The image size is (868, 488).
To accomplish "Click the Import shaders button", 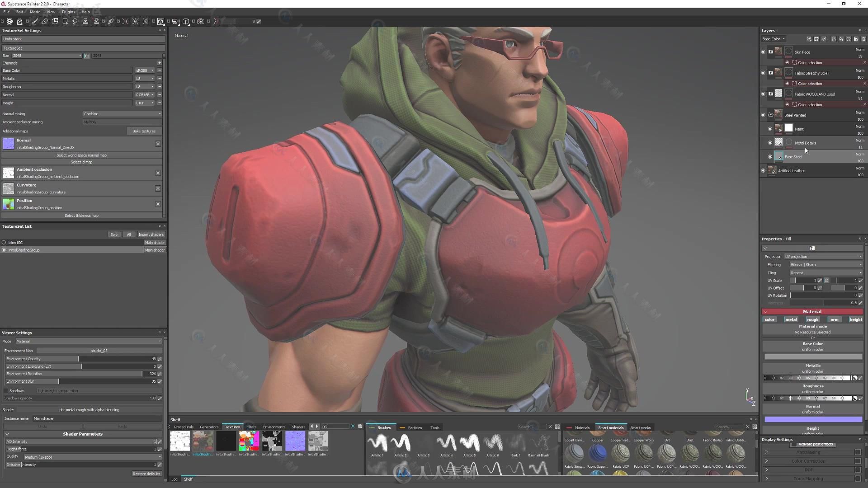I will [151, 235].
